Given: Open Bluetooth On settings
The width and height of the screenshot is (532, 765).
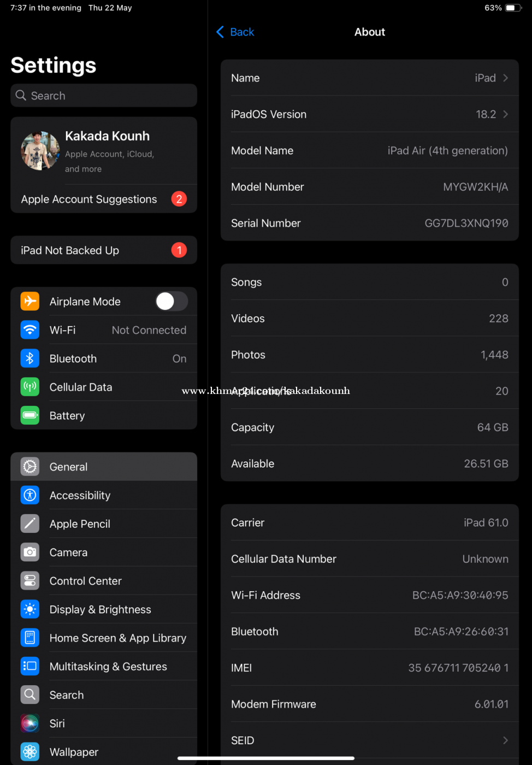Looking at the screenshot, I should pyautogui.click(x=104, y=358).
